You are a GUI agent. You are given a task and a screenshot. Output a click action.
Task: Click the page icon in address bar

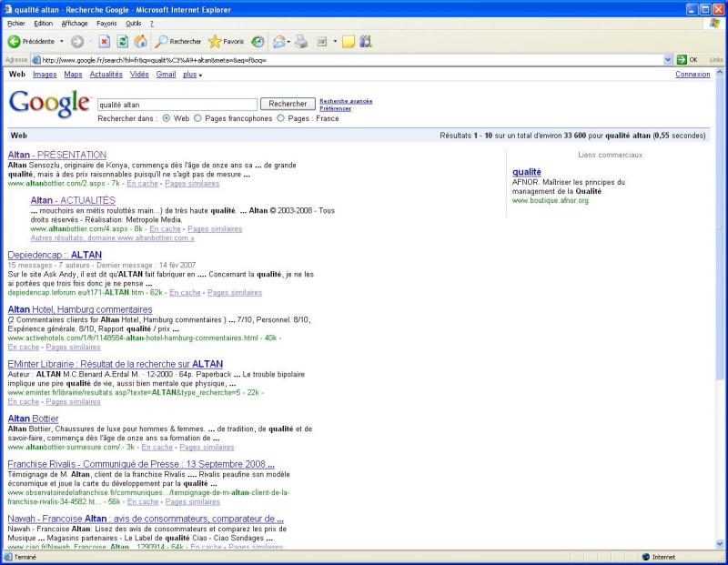pos(36,60)
